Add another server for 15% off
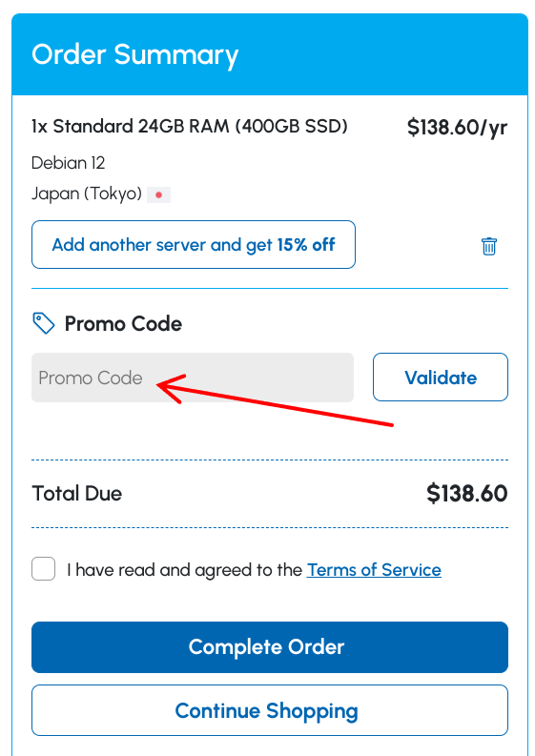Viewport: 535px width, 756px height. click(x=194, y=244)
